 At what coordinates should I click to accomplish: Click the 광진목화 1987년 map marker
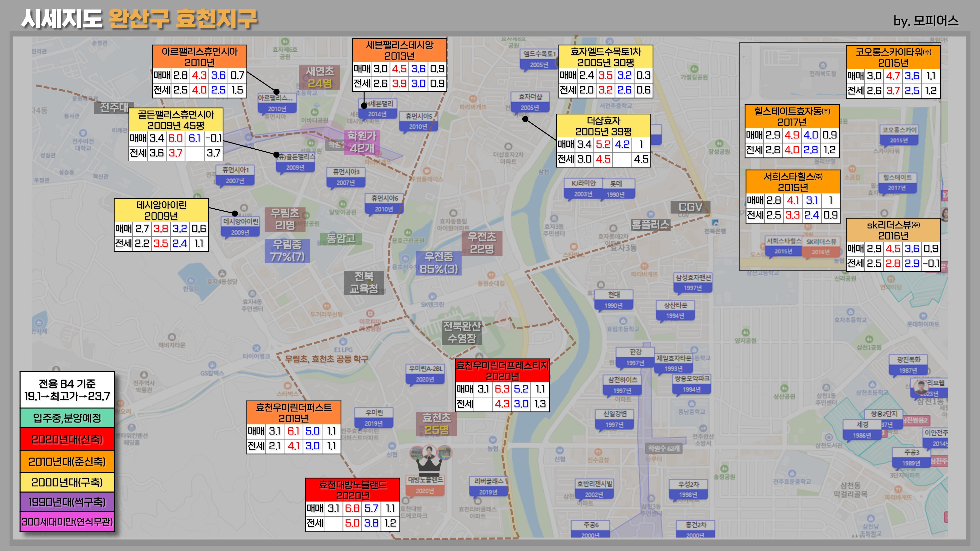[908, 365]
